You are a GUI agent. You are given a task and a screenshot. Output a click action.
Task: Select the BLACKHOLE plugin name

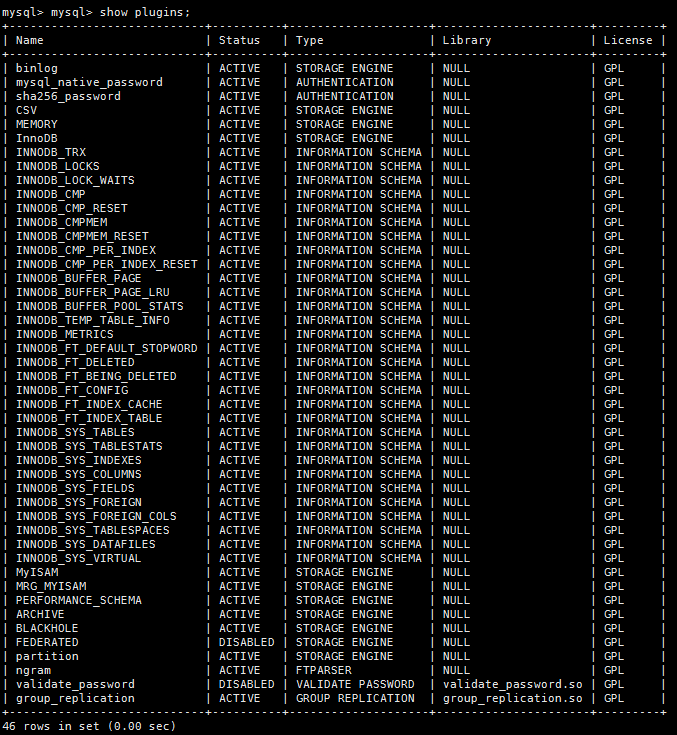pos(47,628)
